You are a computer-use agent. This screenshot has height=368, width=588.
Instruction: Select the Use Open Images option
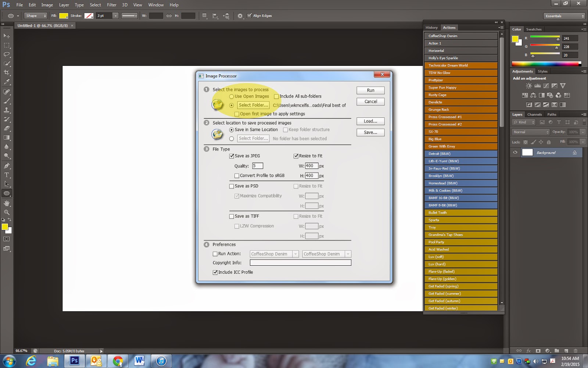(x=232, y=96)
